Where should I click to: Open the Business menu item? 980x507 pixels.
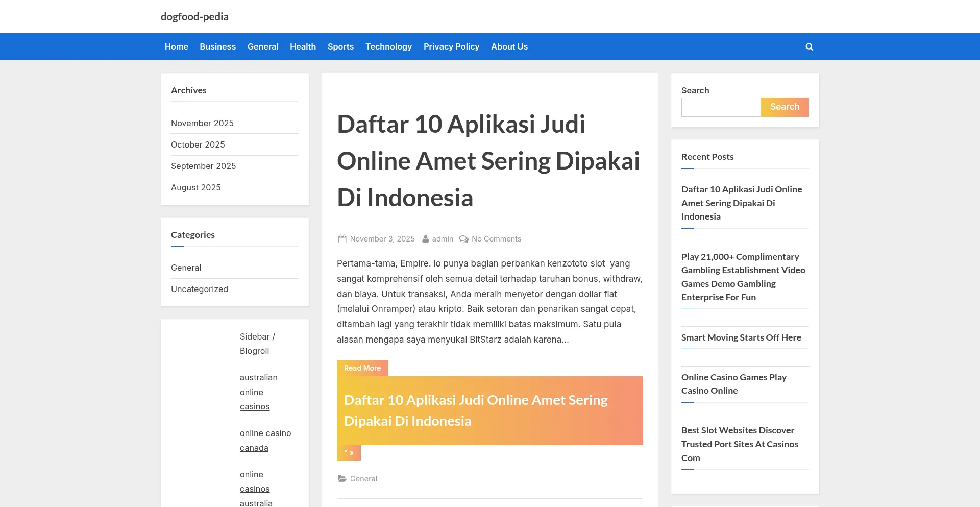217,47
